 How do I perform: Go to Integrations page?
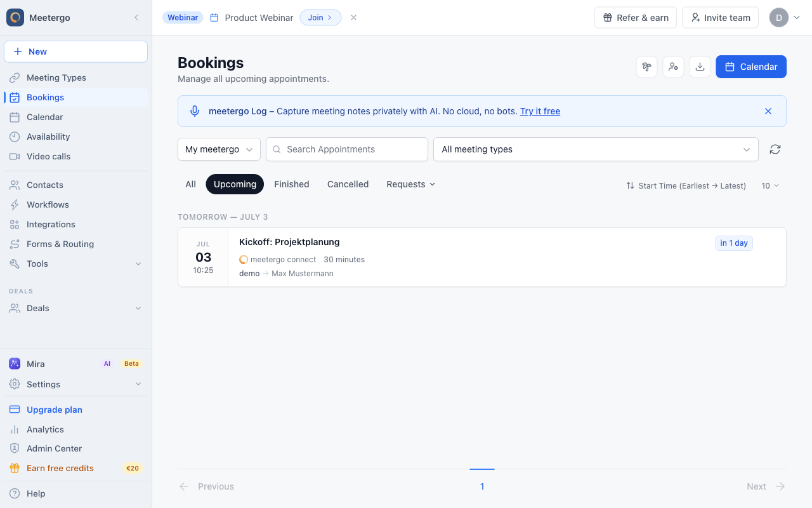(76, 224)
